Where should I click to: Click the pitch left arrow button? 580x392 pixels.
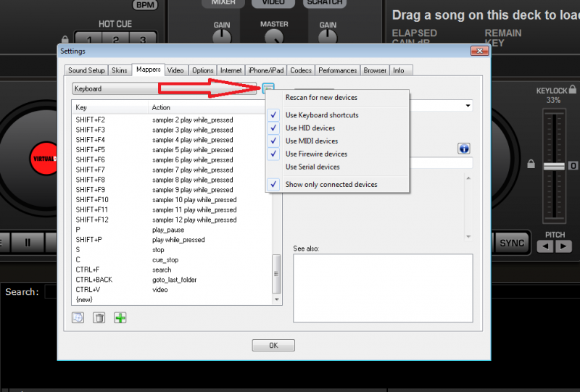(544, 246)
